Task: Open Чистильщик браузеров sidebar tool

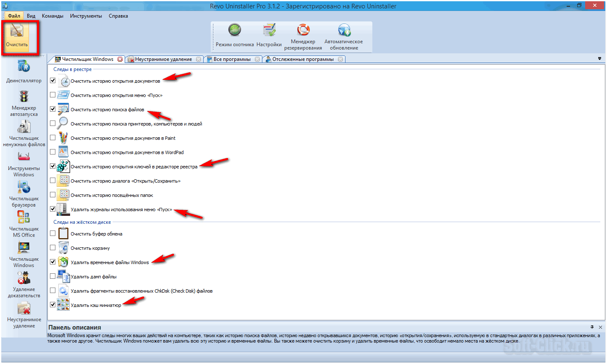Action: click(x=24, y=194)
